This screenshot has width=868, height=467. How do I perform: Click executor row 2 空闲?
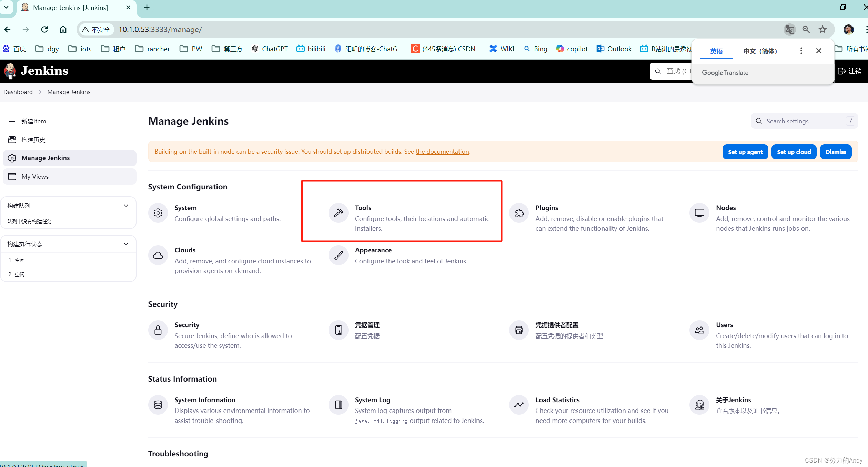68,274
